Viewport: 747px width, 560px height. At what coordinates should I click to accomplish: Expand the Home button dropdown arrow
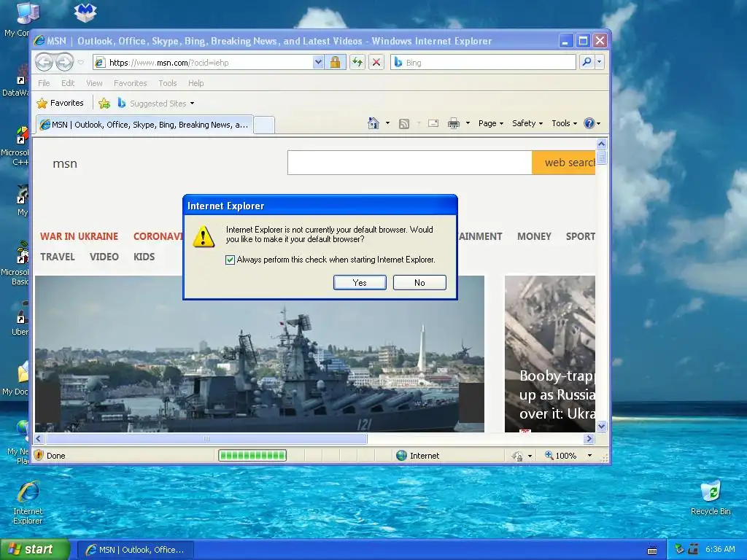[x=387, y=123]
